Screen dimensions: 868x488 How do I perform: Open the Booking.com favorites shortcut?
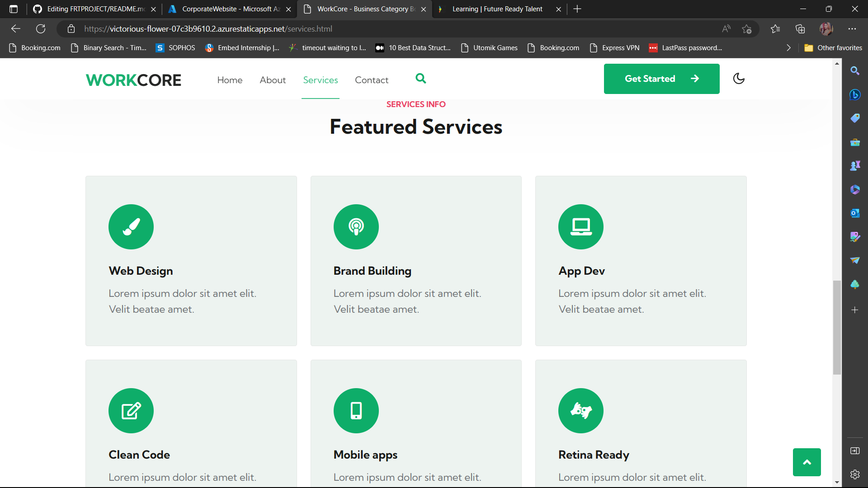(35, 47)
